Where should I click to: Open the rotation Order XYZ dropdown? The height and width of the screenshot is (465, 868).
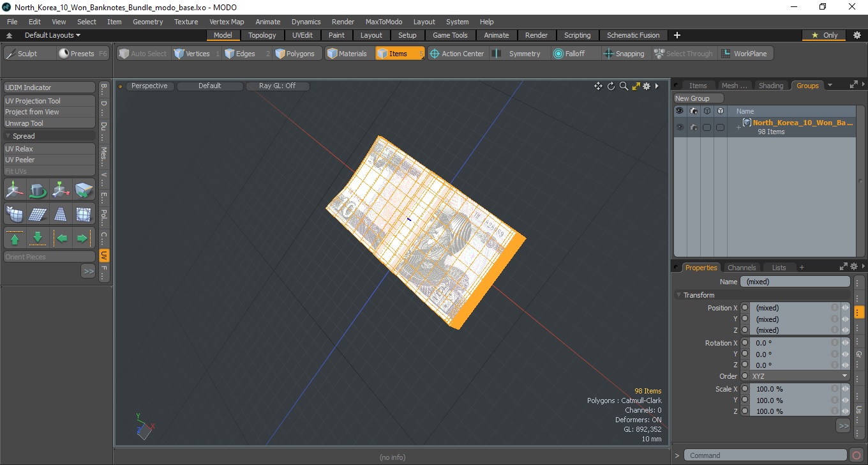coord(800,376)
